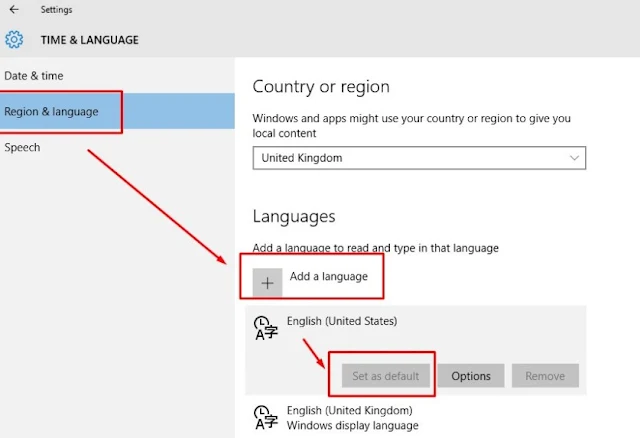Screen dimensions: 640x438
Task: Click the Languages heading
Action: click(x=294, y=216)
